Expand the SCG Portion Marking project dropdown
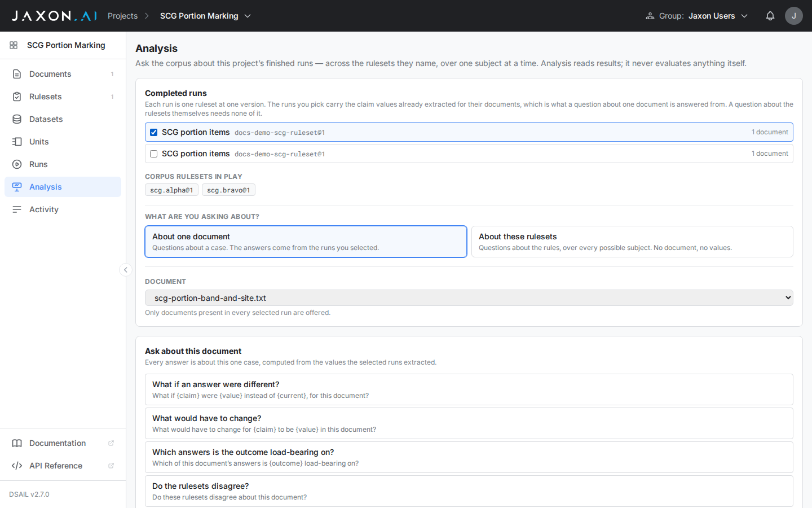Screen dimensions: 812x508 click(x=206, y=16)
